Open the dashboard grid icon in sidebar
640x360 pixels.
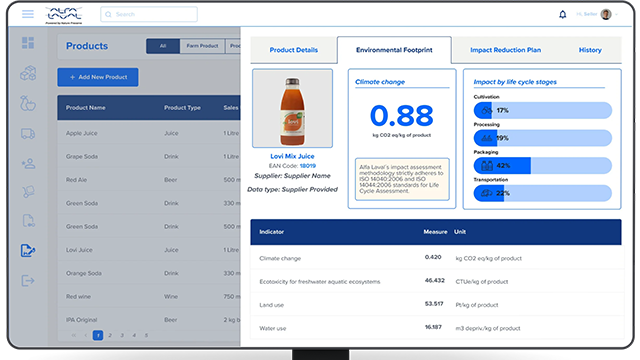point(28,43)
